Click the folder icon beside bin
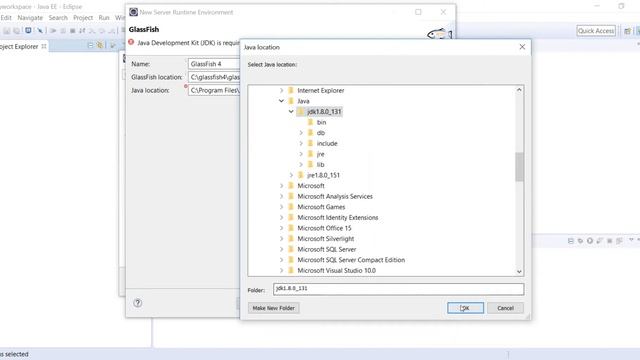The width and height of the screenshot is (640, 360). click(310, 122)
